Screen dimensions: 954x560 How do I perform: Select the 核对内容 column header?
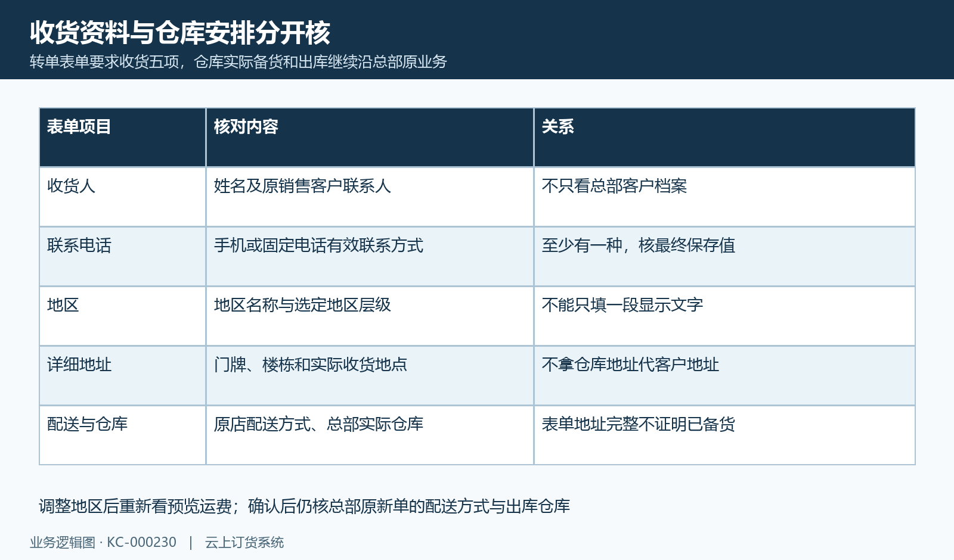[370, 138]
